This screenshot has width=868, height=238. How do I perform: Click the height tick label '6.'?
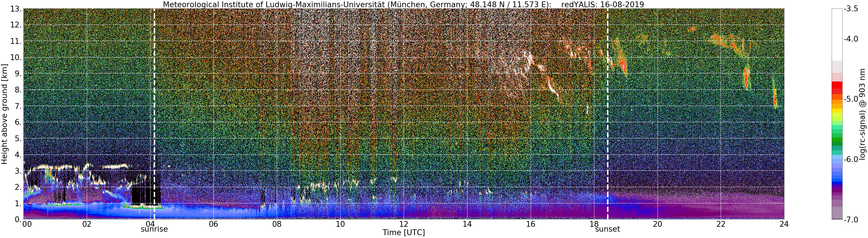pyautogui.click(x=18, y=122)
